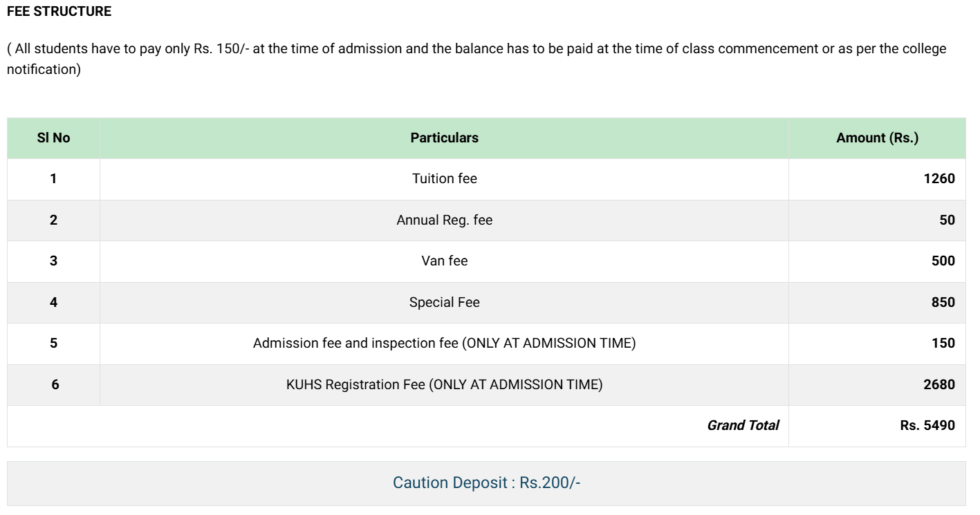980x515 pixels.
Task: Click Admission fee and inspection fee text
Action: (x=444, y=344)
